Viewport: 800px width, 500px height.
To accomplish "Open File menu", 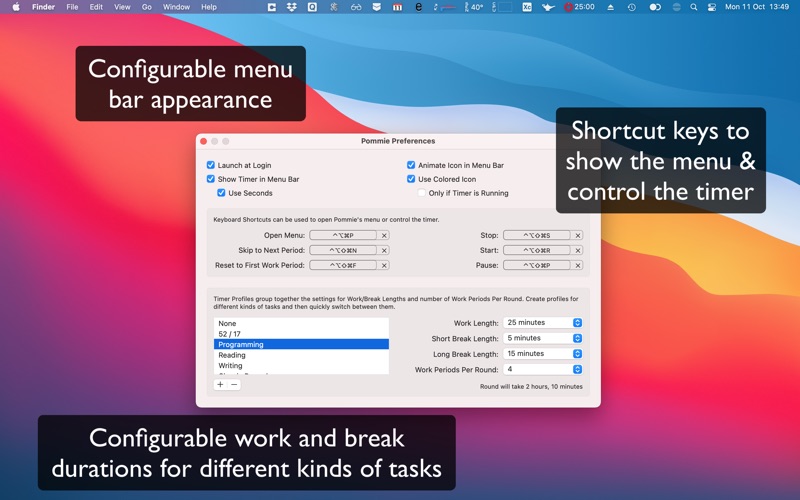I will (72, 7).
